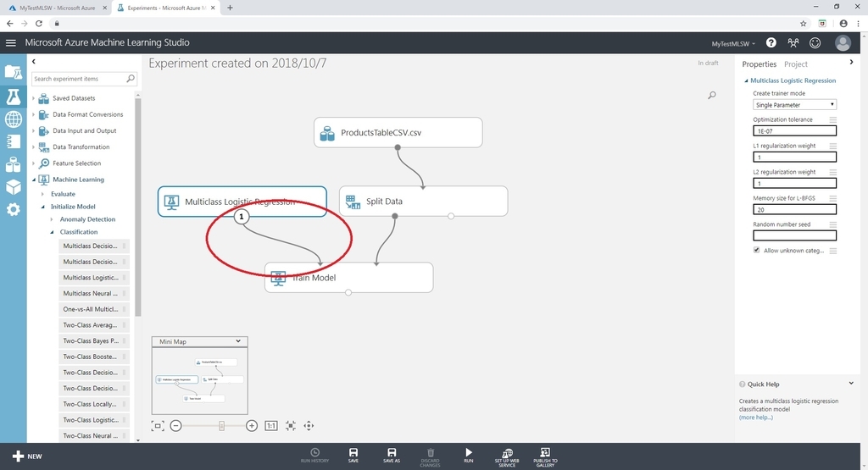Click Run button in bottom toolbar

[468, 456]
